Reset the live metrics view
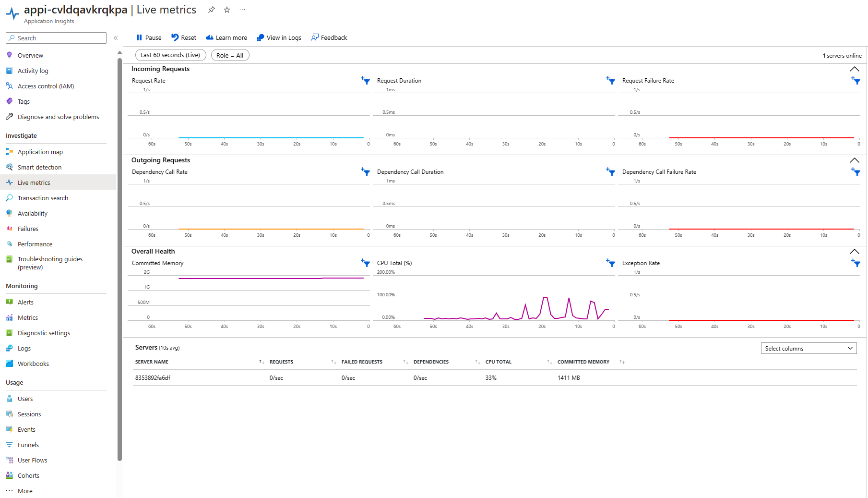The image size is (868, 498). 184,37
